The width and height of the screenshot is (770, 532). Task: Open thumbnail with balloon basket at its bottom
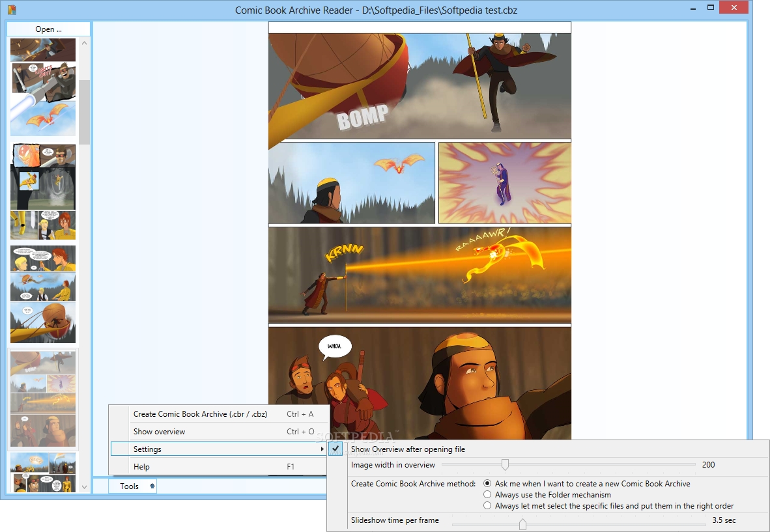(x=43, y=294)
